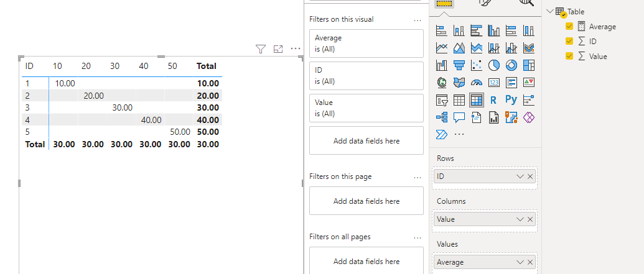The width and height of the screenshot is (644, 274).
Task: Uncheck the Average measure field
Action: [569, 26]
